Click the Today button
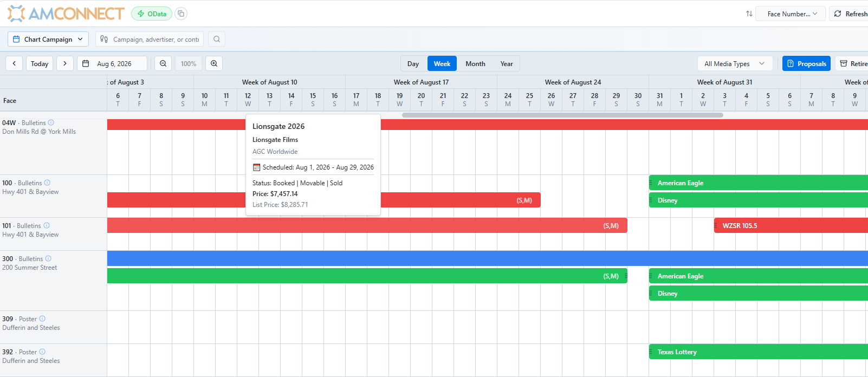Viewport: 868px width, 377px height. click(x=40, y=63)
